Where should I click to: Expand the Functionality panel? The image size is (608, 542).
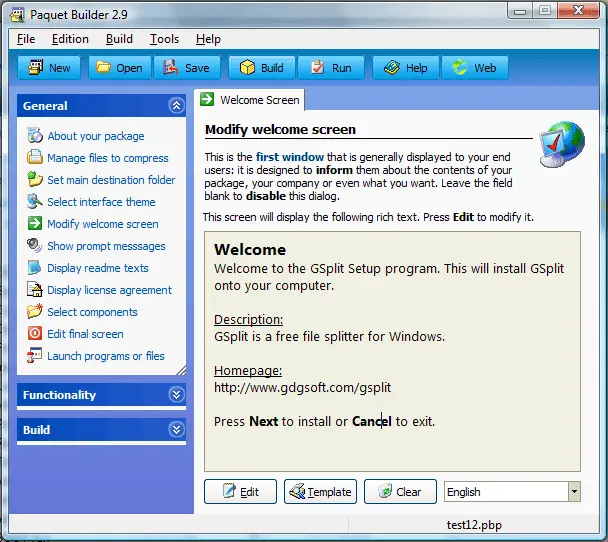176,395
